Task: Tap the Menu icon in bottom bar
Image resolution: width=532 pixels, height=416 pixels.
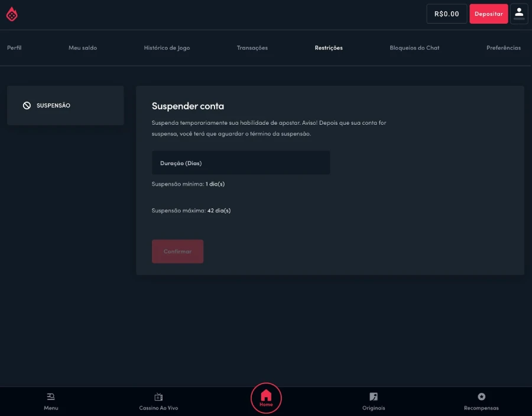Action: [x=51, y=396]
